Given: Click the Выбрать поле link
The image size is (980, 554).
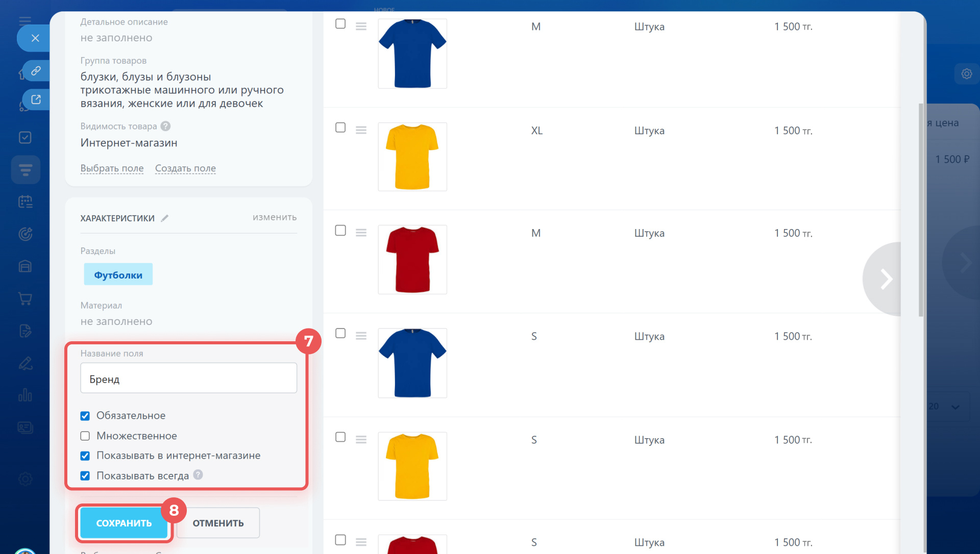Looking at the screenshot, I should tap(112, 168).
